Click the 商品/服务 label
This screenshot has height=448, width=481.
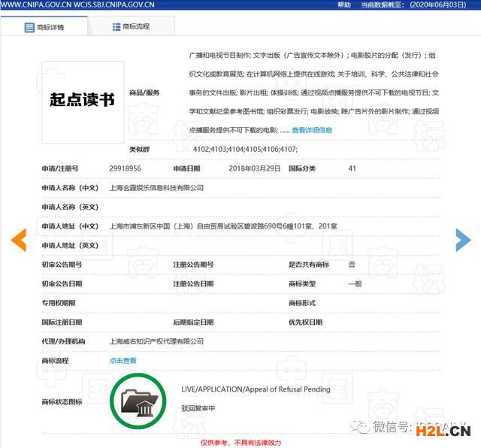pyautogui.click(x=144, y=92)
